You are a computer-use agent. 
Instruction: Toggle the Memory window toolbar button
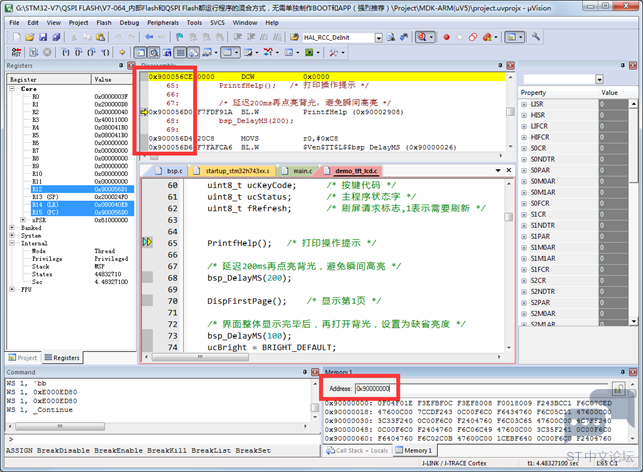pos(227,52)
